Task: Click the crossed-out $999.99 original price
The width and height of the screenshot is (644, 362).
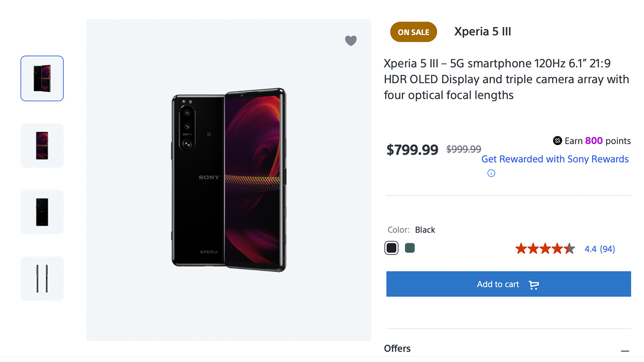Action: (464, 149)
